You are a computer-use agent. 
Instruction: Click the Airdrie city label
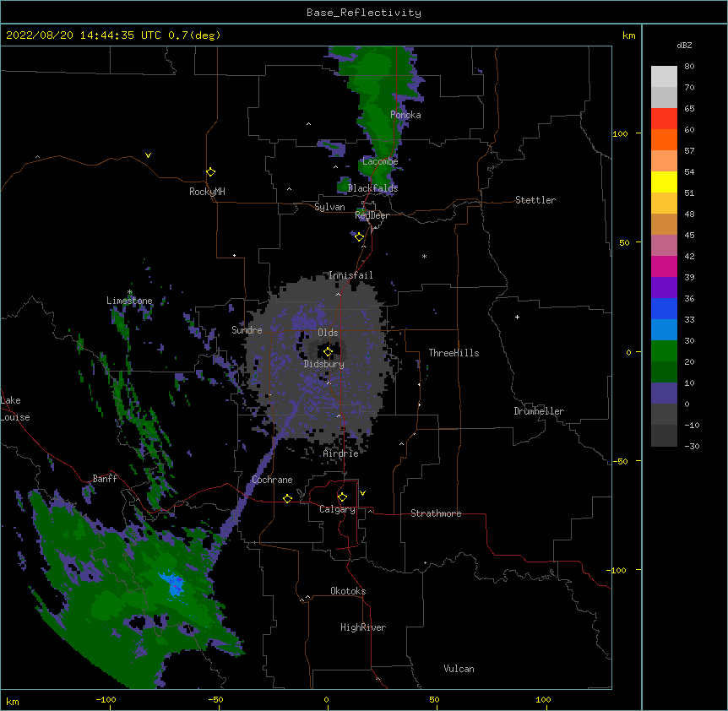point(341,453)
